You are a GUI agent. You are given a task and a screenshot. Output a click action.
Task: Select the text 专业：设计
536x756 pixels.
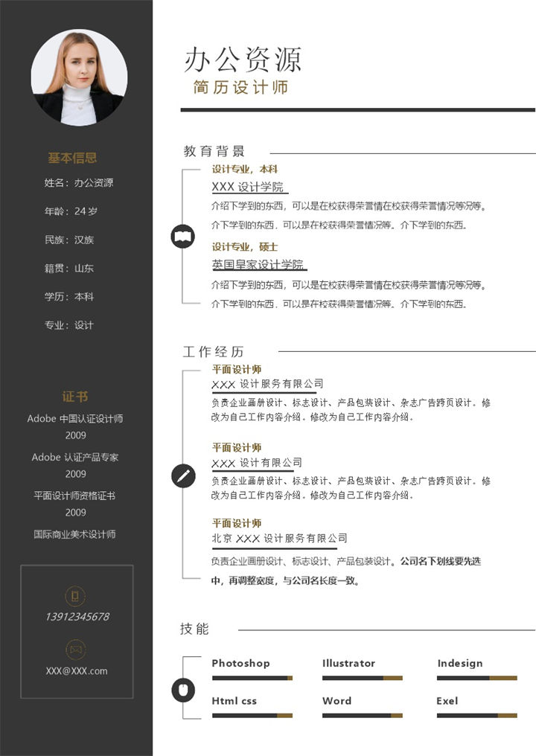[x=69, y=325]
